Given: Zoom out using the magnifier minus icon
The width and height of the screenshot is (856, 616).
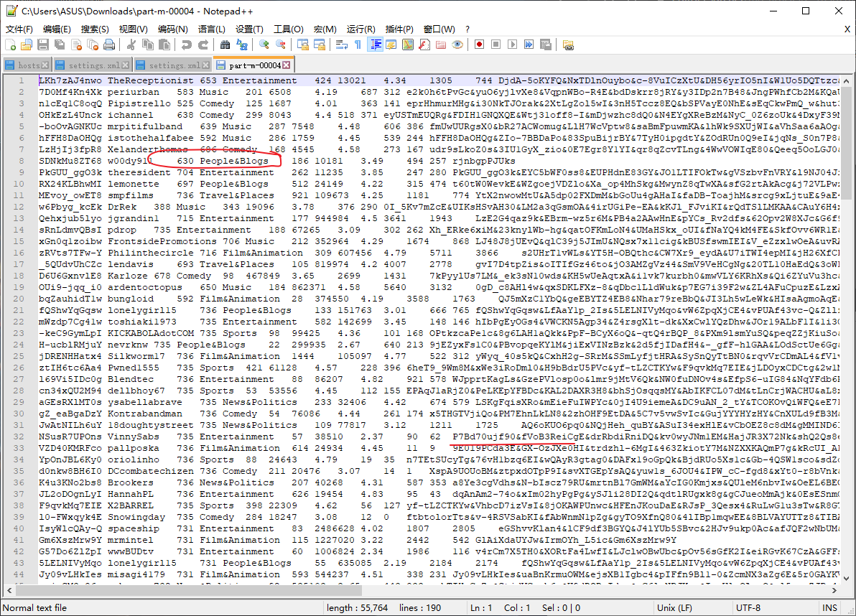Looking at the screenshot, I should [x=280, y=45].
